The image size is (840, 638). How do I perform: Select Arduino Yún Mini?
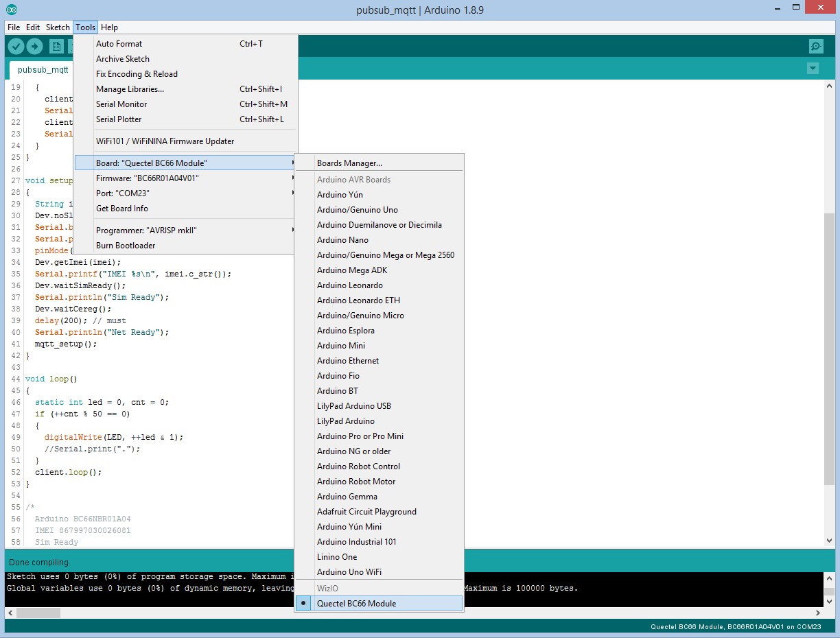coord(379,526)
